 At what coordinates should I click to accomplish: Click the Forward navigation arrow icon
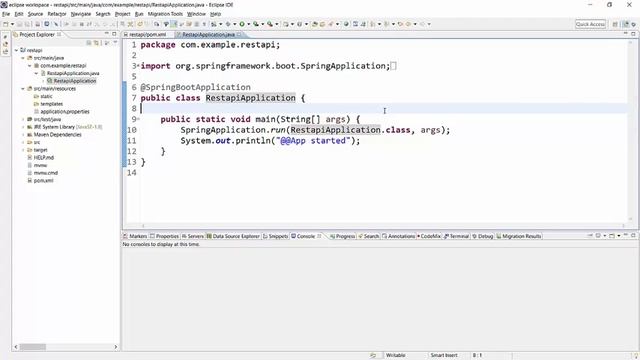point(422,24)
